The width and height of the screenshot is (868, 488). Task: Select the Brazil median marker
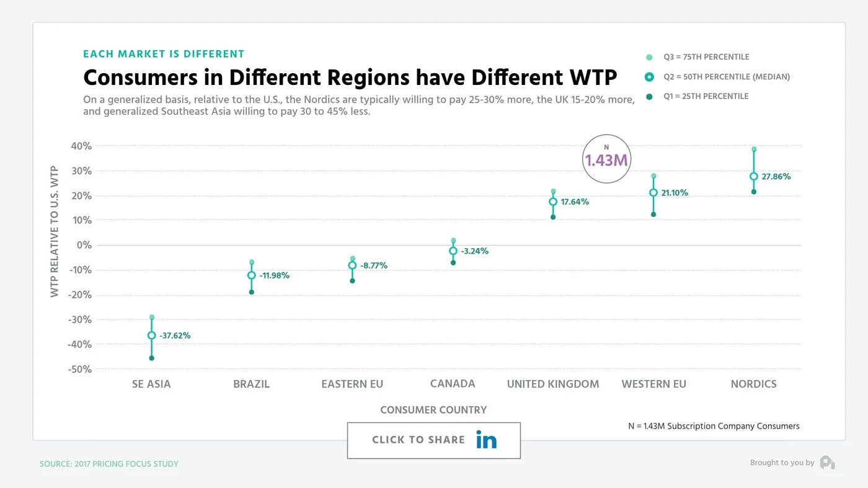click(x=252, y=275)
